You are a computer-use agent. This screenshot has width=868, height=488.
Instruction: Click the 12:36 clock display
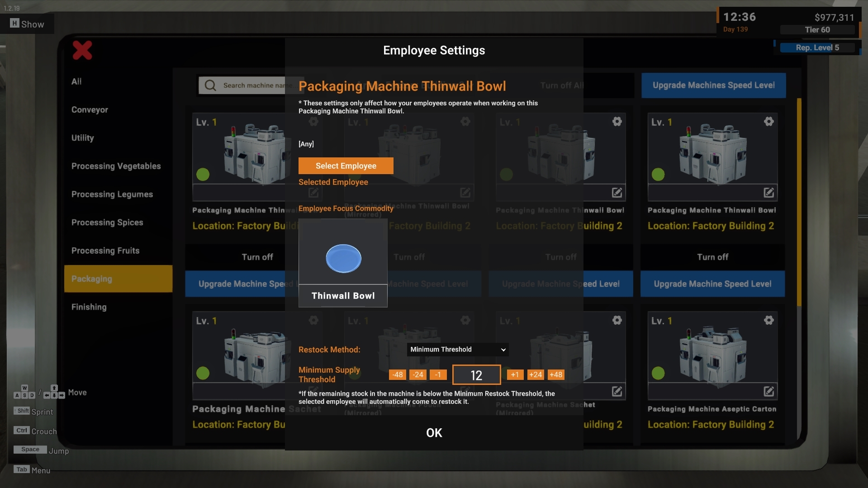click(x=740, y=17)
